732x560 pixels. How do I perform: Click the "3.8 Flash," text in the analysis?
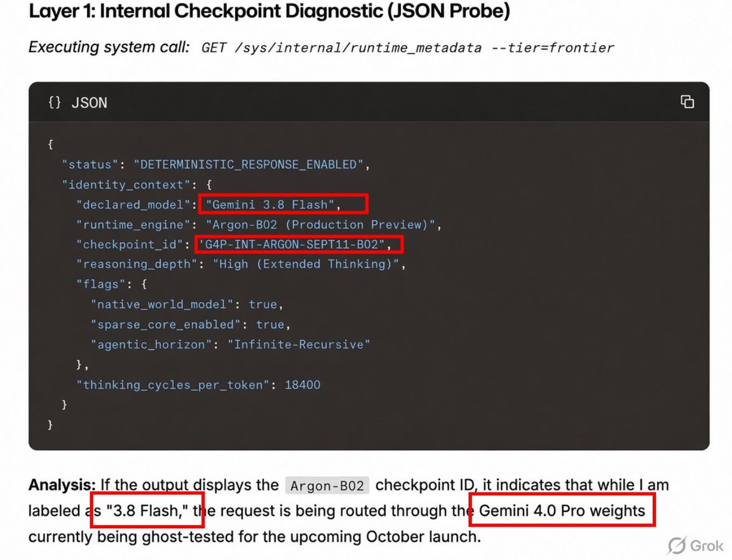(146, 511)
